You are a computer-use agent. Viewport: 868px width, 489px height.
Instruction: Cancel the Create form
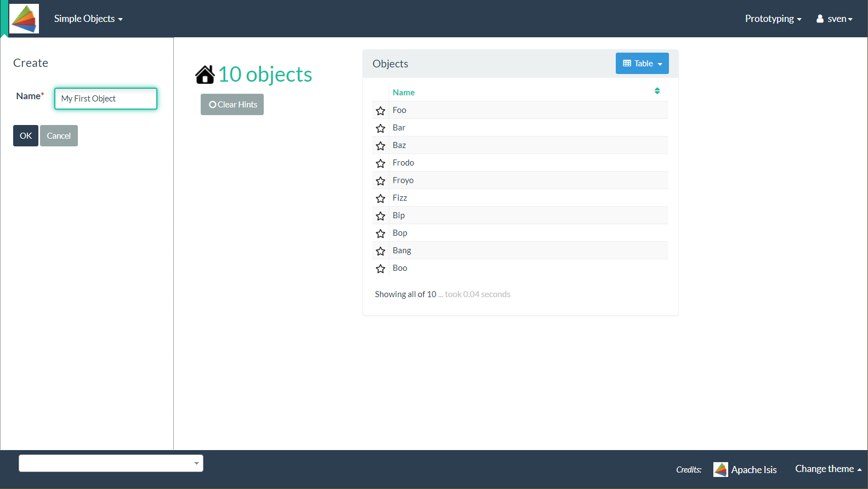(x=59, y=136)
